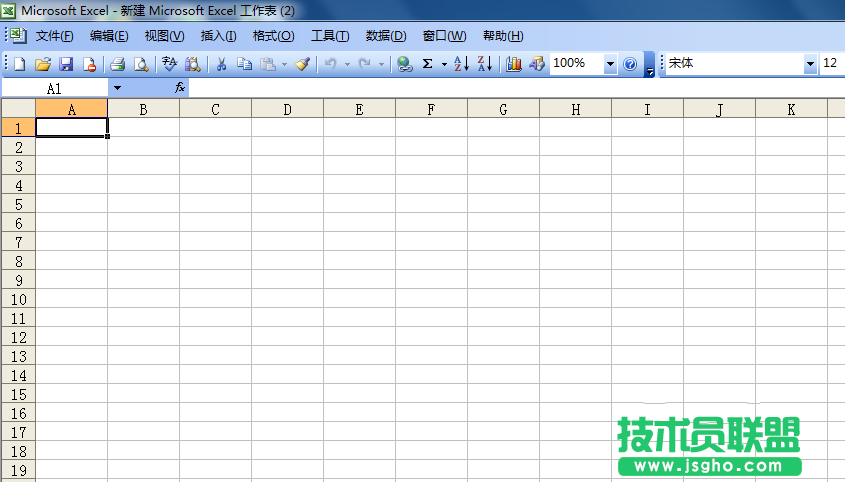The width and height of the screenshot is (845, 482).
Task: Click the Excel workbook icon in menu bar
Action: [x=18, y=36]
